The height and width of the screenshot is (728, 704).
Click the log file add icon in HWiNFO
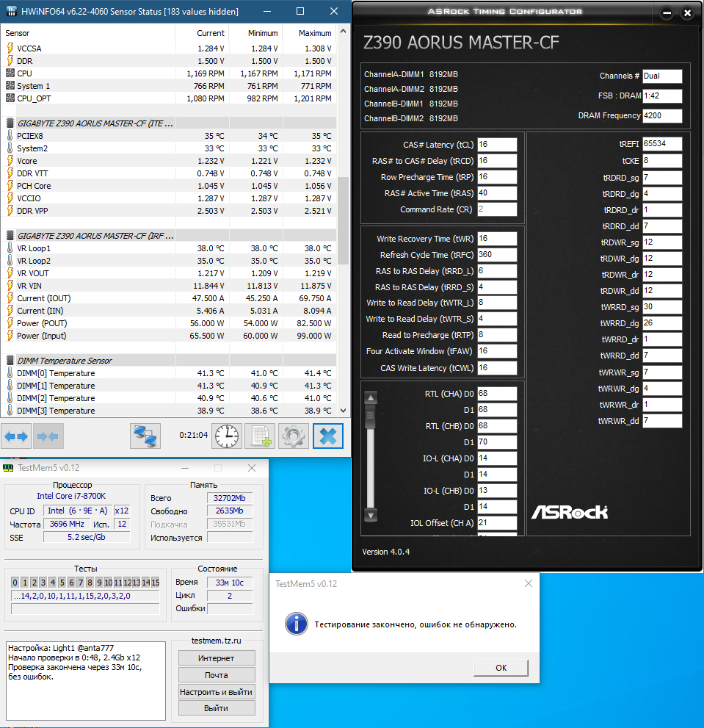point(260,436)
